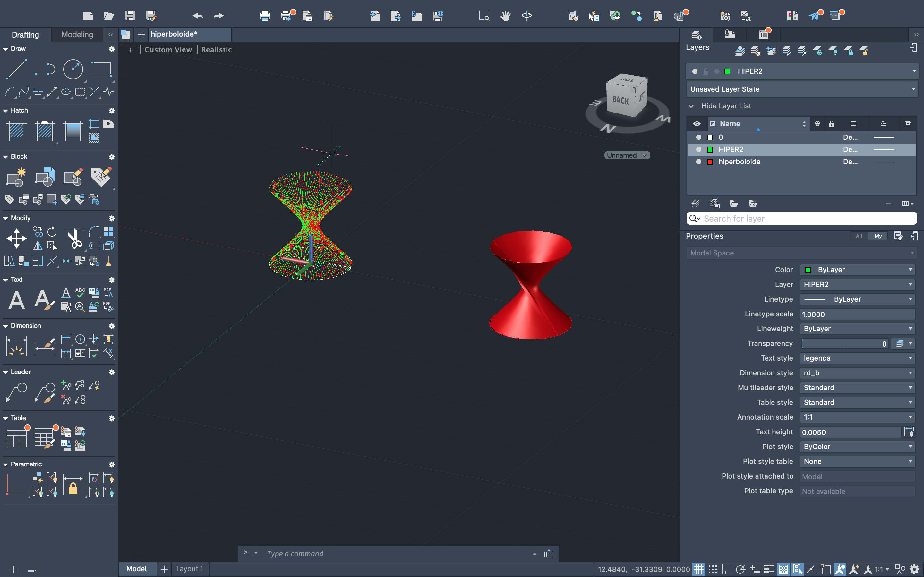Toggle visibility of layer 0
Image resolution: width=924 pixels, height=577 pixels.
point(698,138)
